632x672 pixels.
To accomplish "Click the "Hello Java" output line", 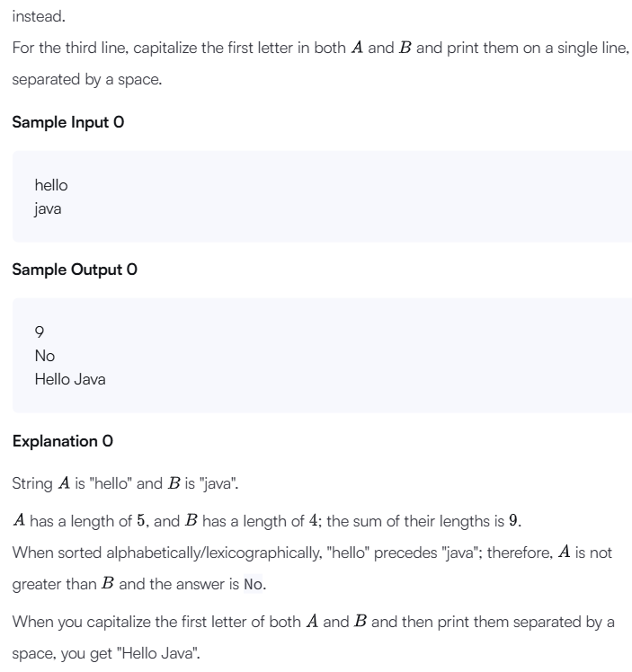I will (70, 379).
